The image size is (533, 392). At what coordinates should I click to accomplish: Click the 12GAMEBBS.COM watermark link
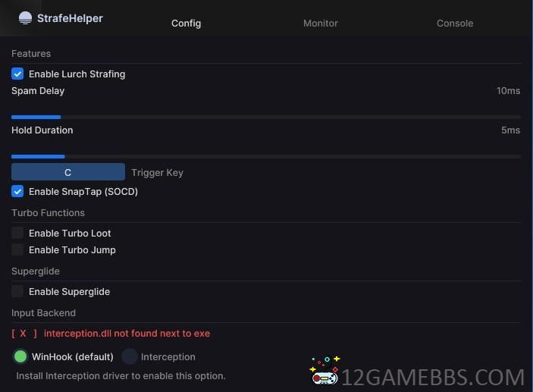(433, 378)
